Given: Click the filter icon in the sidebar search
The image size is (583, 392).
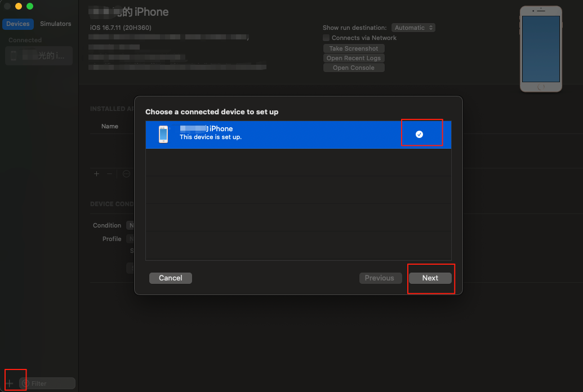Looking at the screenshot, I should coord(25,384).
